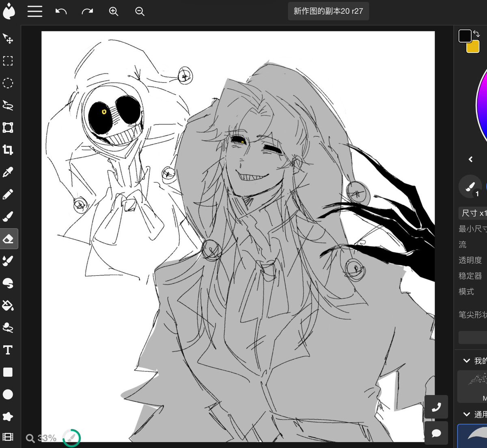The width and height of the screenshot is (487, 448).
Task: Select the Eraser tool
Action: [9, 239]
